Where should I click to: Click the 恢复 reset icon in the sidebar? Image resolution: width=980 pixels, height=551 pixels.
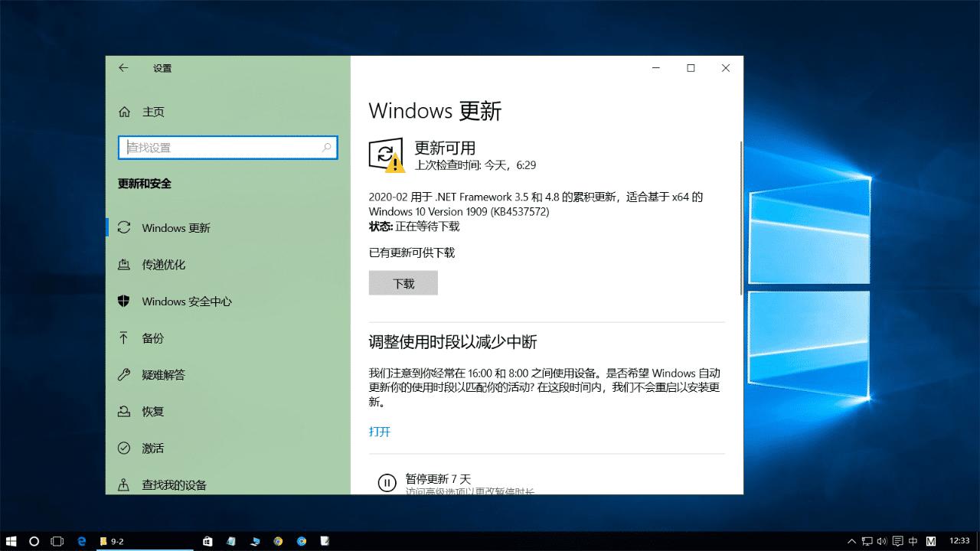click(x=124, y=411)
